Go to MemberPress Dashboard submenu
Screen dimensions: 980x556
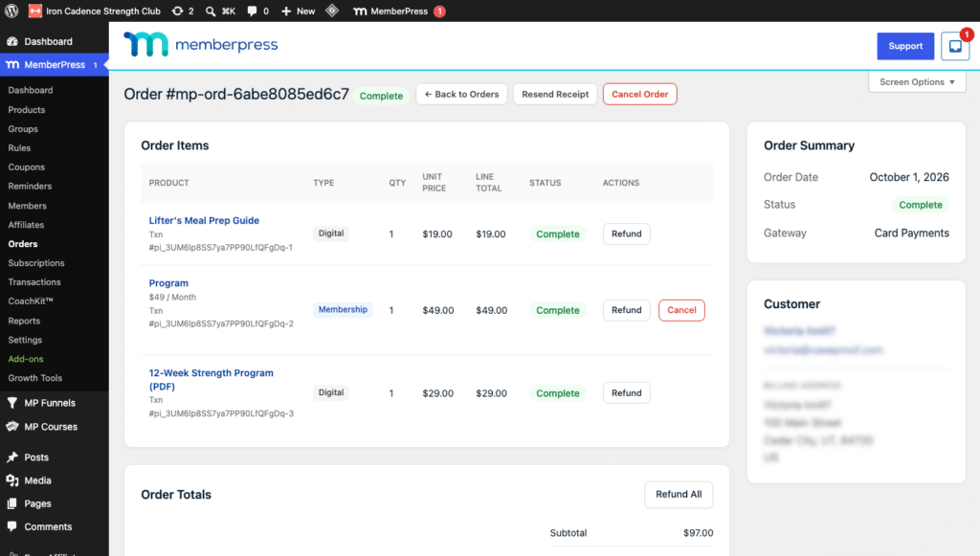(x=31, y=90)
